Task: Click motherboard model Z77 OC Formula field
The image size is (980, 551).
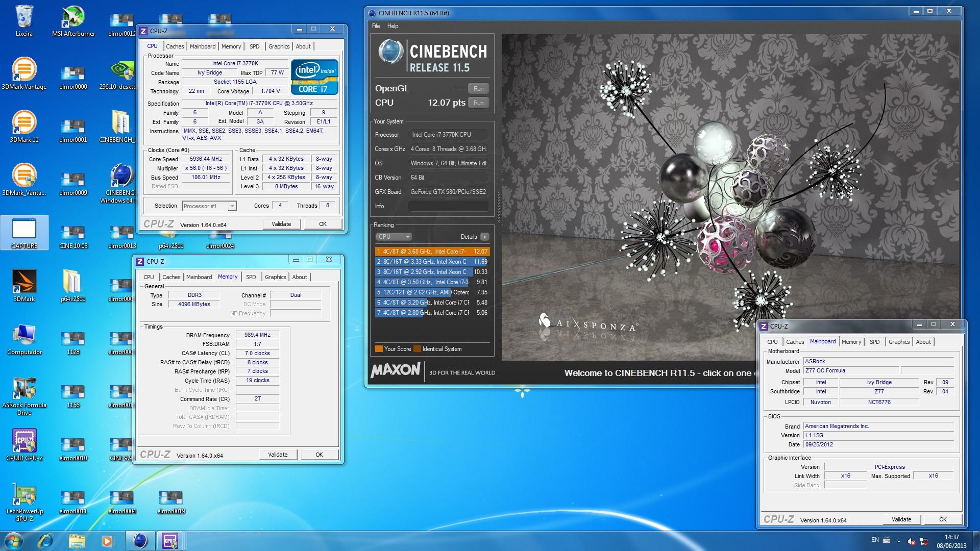Action: pyautogui.click(x=851, y=371)
